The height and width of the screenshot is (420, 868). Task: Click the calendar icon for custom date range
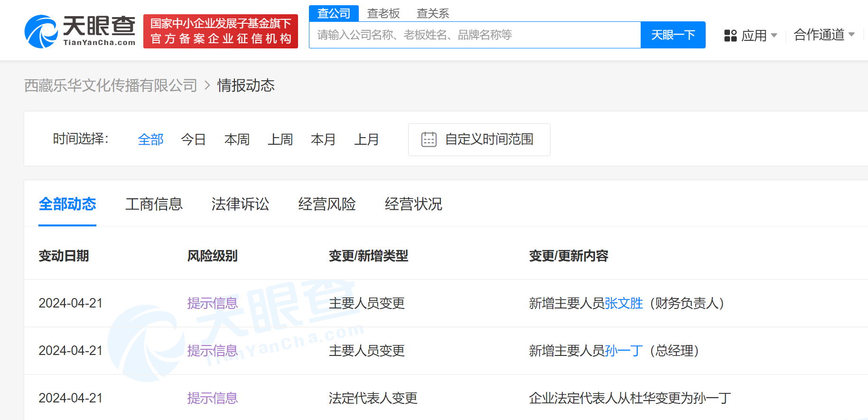pyautogui.click(x=429, y=140)
